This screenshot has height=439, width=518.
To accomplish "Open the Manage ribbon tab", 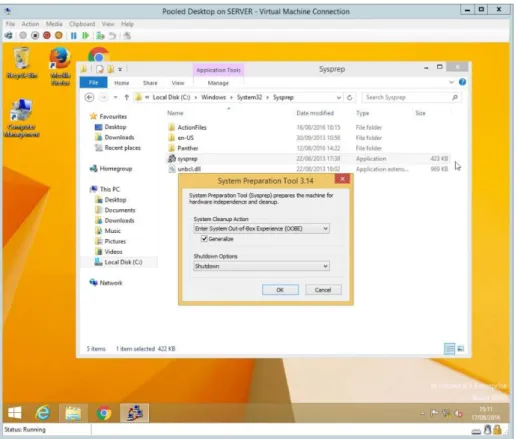I will click(218, 83).
